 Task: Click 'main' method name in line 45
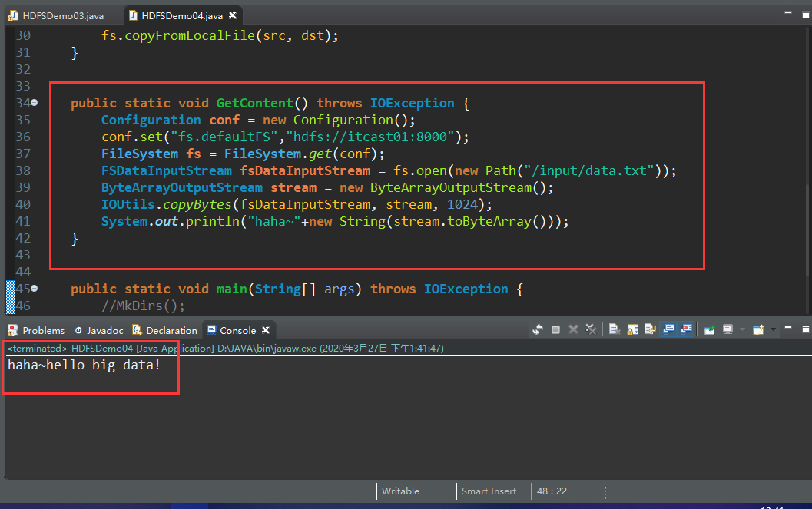tap(231, 289)
